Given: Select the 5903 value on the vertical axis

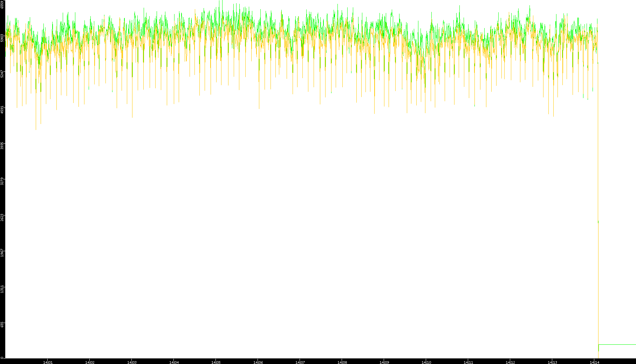Looking at the screenshot, I should tap(2, 38).
